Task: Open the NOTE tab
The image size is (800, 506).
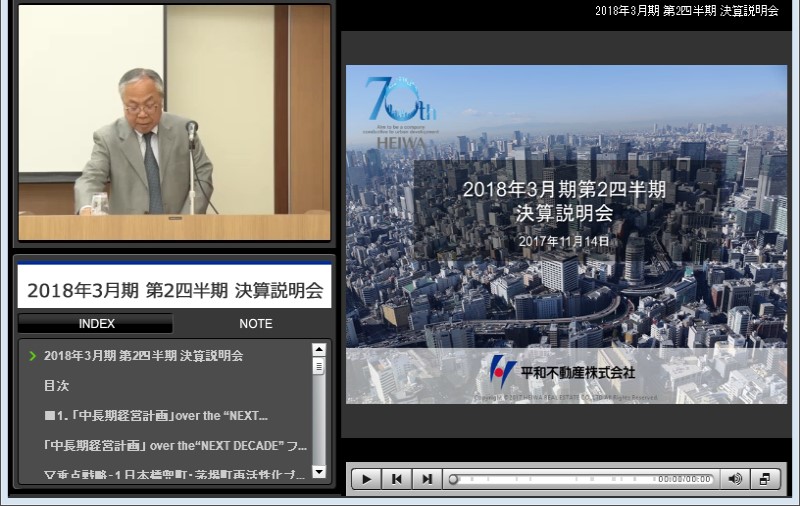Action: (x=255, y=323)
